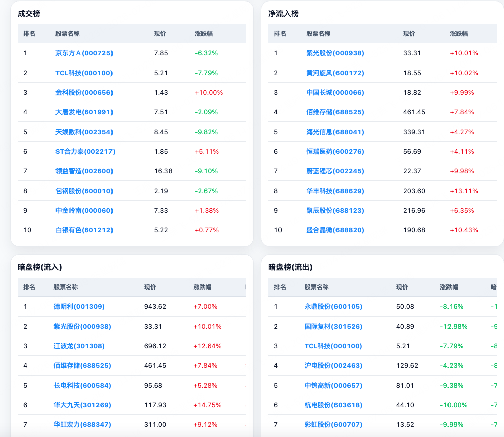
Task: Open 国际复材(301526) stock page
Action: (333, 326)
